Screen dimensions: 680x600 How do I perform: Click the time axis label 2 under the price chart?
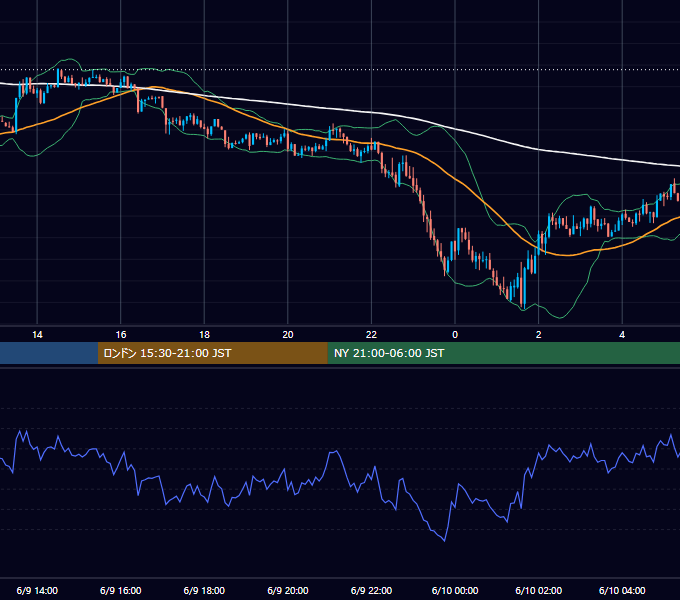point(539,335)
